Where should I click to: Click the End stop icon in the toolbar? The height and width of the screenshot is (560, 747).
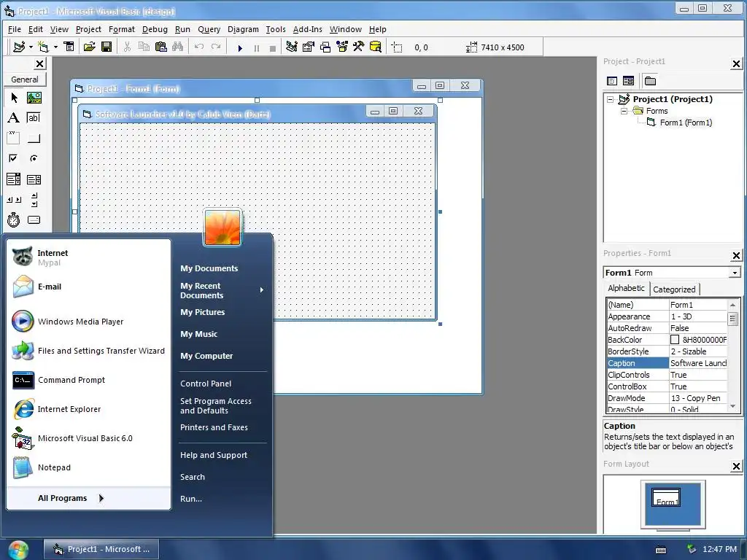pyautogui.click(x=273, y=48)
